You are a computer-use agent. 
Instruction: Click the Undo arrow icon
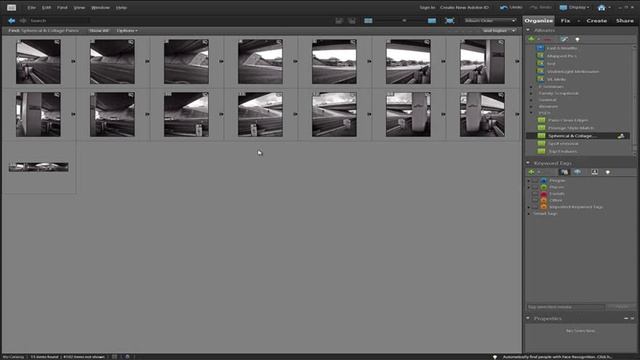coord(504,7)
